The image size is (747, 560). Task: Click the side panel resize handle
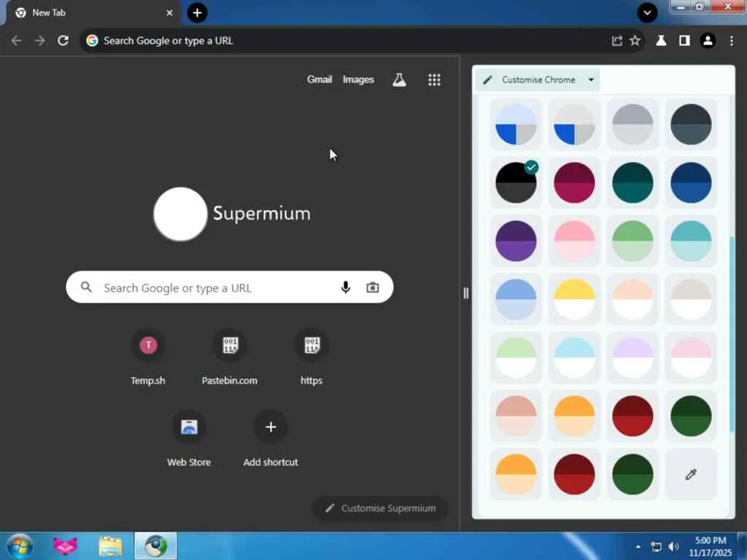click(x=465, y=293)
